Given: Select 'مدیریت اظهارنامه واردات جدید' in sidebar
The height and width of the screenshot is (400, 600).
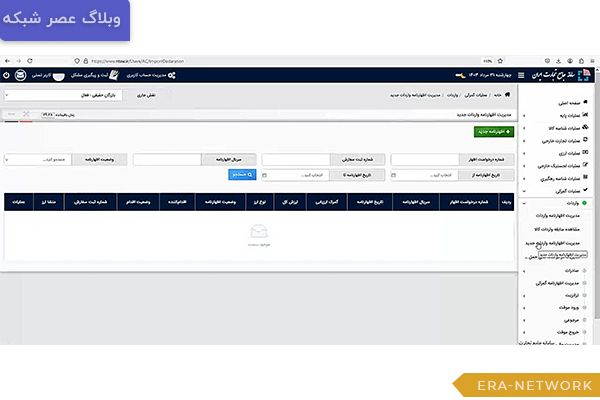Looking at the screenshot, I should point(557,242).
